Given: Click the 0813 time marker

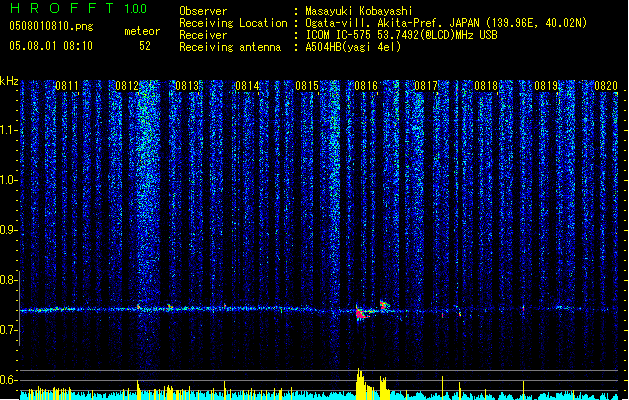Looking at the screenshot, I should pos(187,86).
